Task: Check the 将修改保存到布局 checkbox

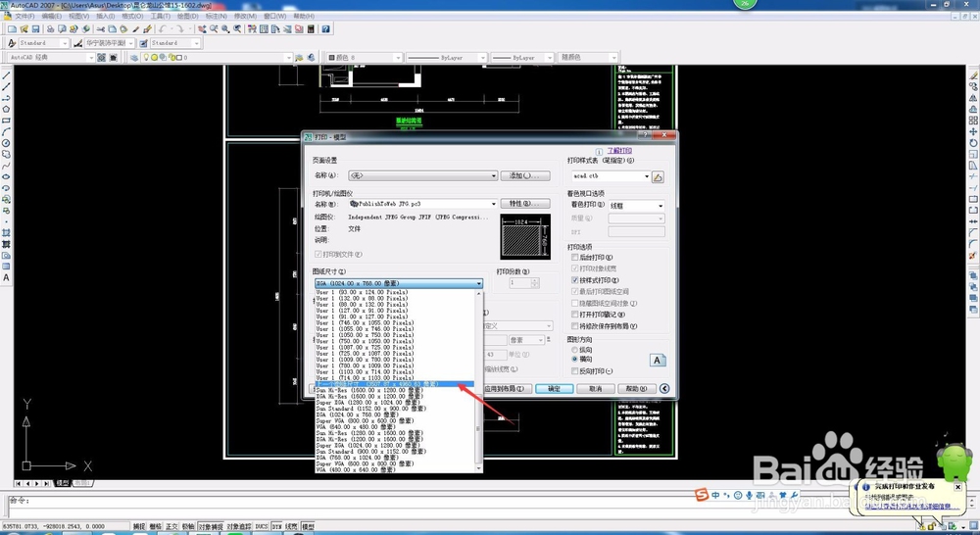Action: (x=575, y=325)
